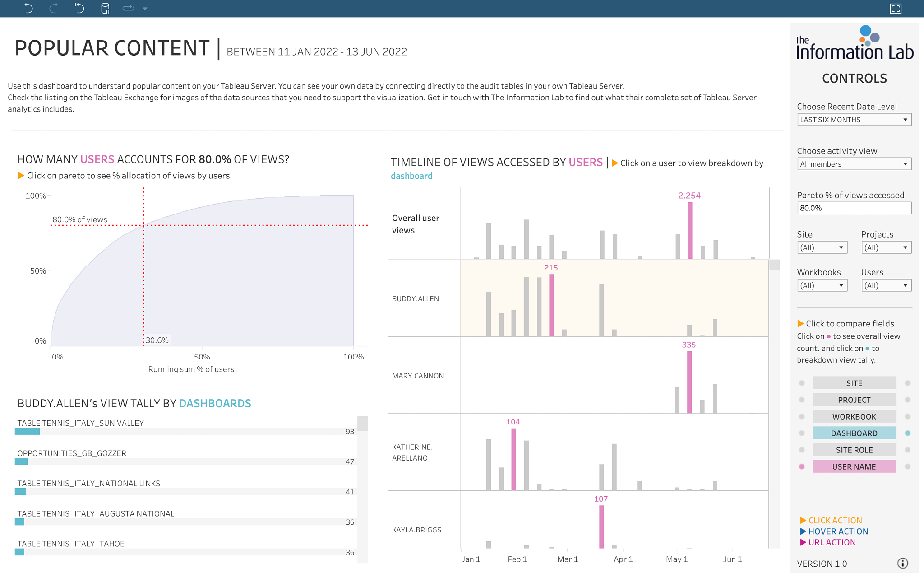
Task: Click the pink 104 bar for KATHERINE.ARELLANO
Action: coord(513,459)
